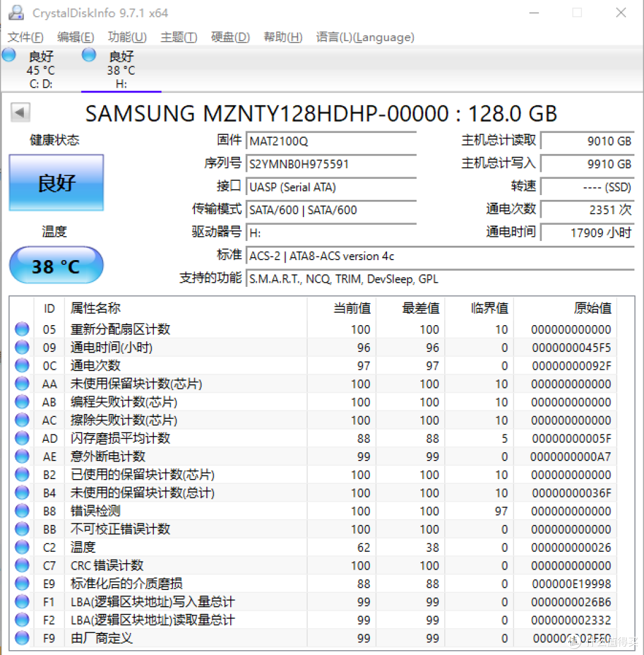Click power on hours value 17909 小时
The height and width of the screenshot is (655, 644).
[x=587, y=233]
